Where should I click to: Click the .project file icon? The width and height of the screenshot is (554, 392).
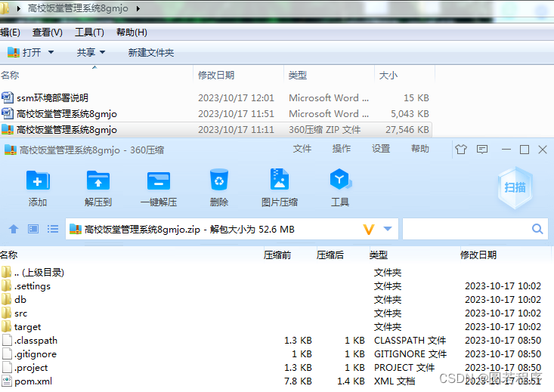(7, 367)
